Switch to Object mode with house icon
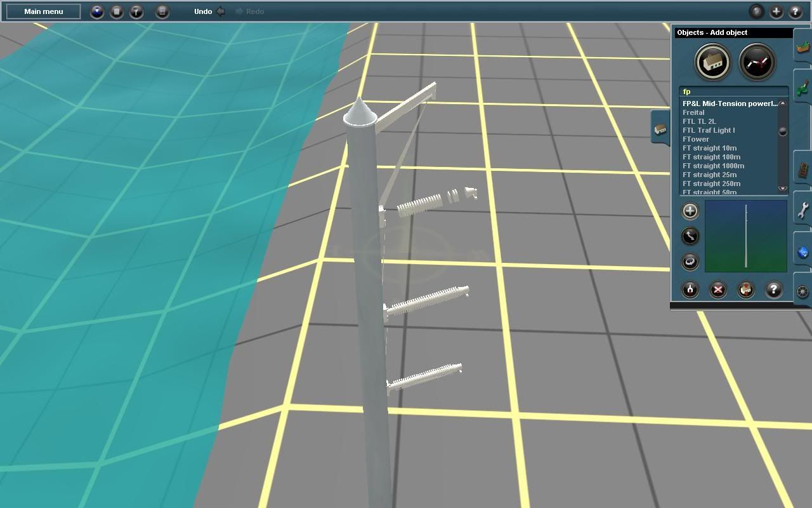 click(x=713, y=62)
